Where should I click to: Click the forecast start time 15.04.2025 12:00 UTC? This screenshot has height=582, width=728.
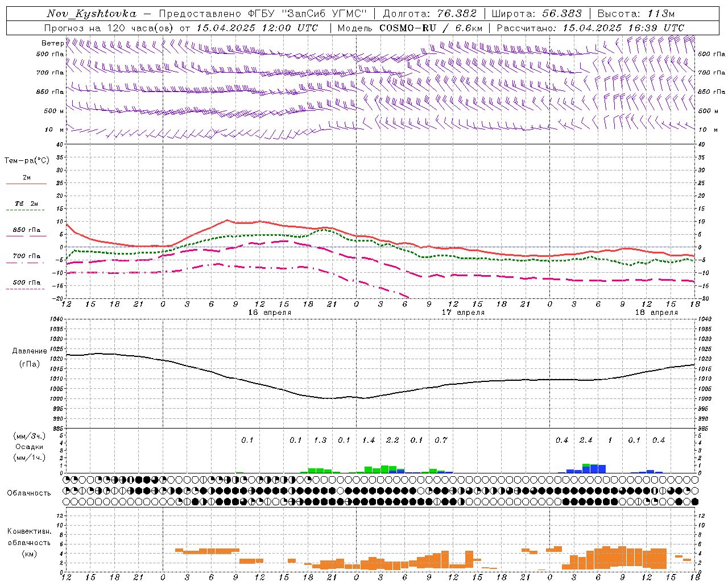point(257,28)
